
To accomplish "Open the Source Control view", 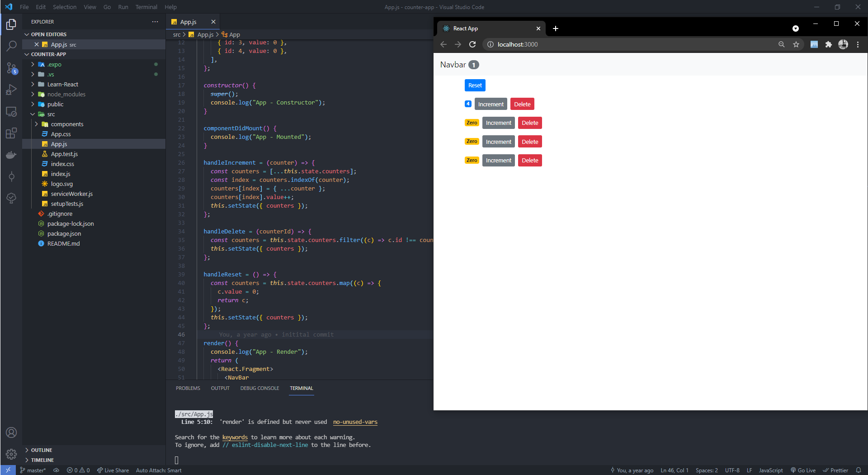I will coord(11,68).
